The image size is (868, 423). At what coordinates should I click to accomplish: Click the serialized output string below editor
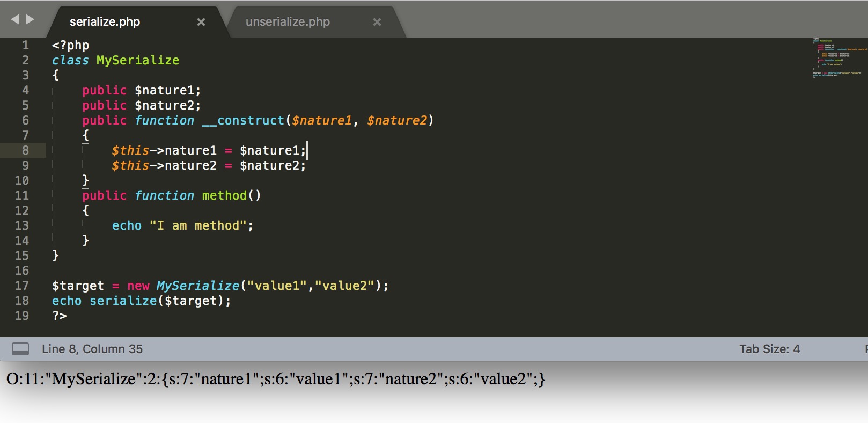pos(276,379)
